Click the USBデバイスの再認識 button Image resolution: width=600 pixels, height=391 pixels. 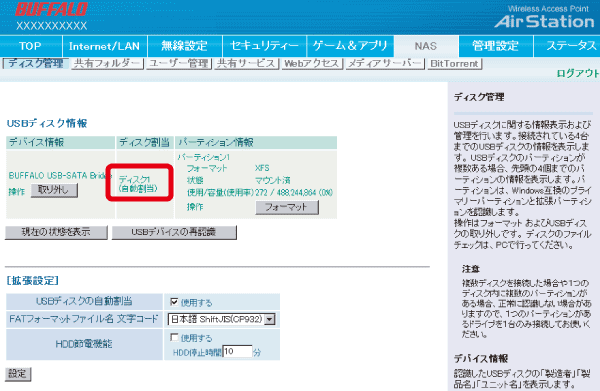(174, 232)
